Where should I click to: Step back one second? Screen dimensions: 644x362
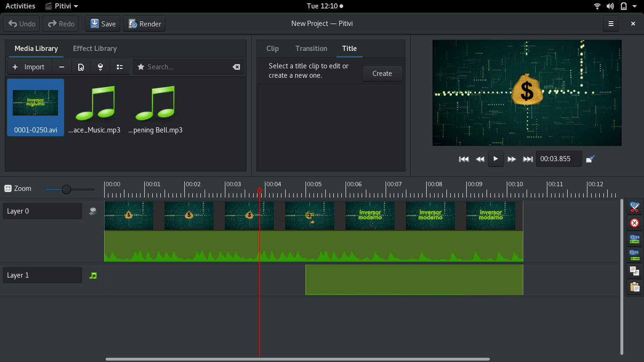480,159
